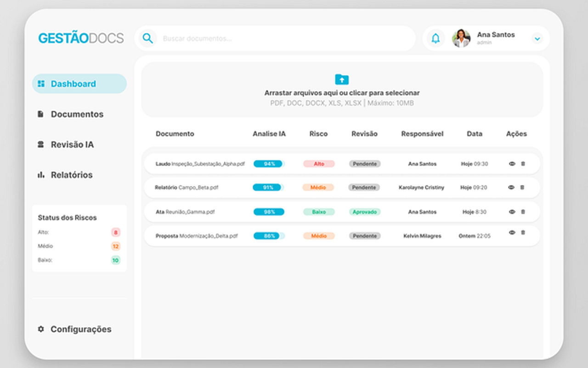588x368 pixels.
Task: Delete Relatório Campo_Beta.pdf with trash icon
Action: point(523,187)
